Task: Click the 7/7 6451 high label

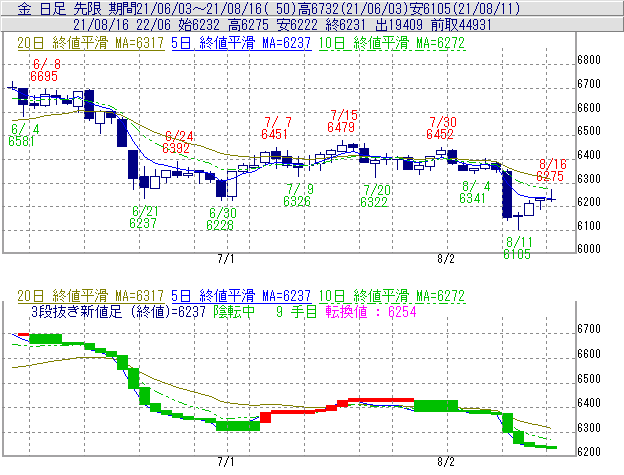Action: tap(276, 128)
